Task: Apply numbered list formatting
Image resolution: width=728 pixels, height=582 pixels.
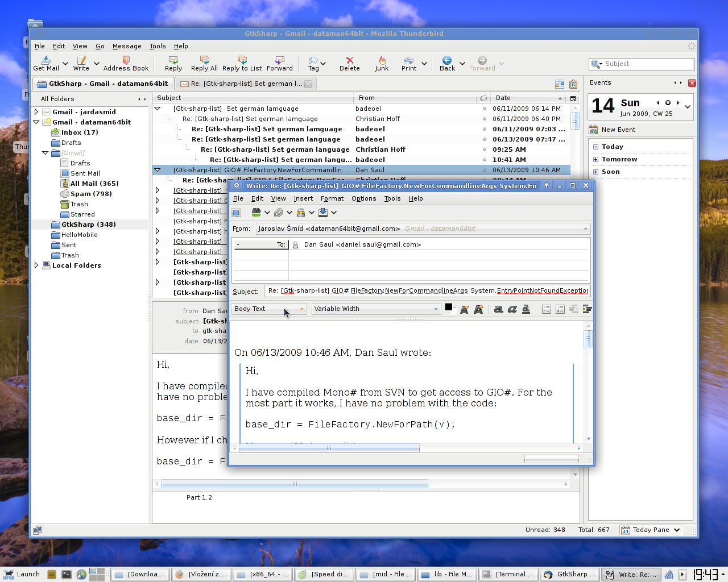Action: coord(560,309)
